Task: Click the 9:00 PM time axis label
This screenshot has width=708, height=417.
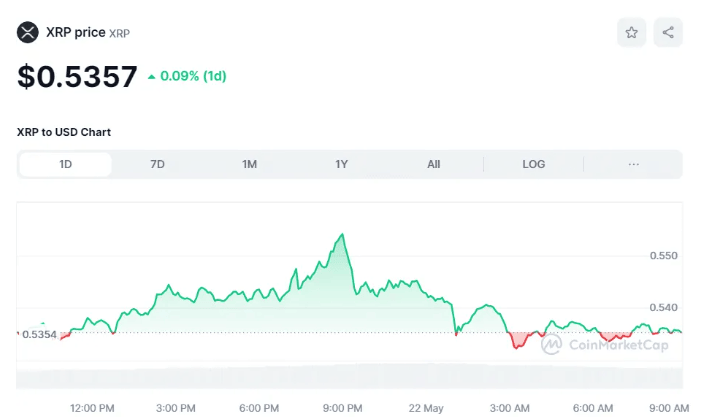Action: click(342, 408)
